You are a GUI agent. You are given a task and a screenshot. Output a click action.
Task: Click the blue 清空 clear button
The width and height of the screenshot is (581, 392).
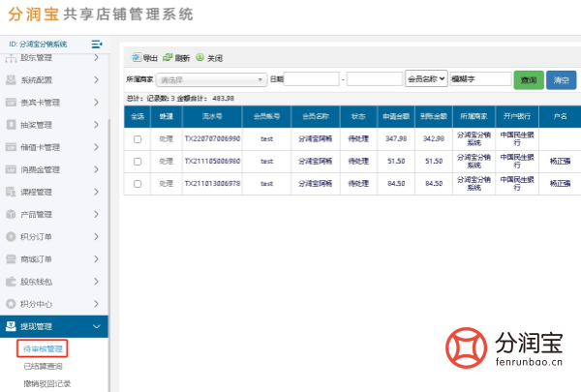562,80
